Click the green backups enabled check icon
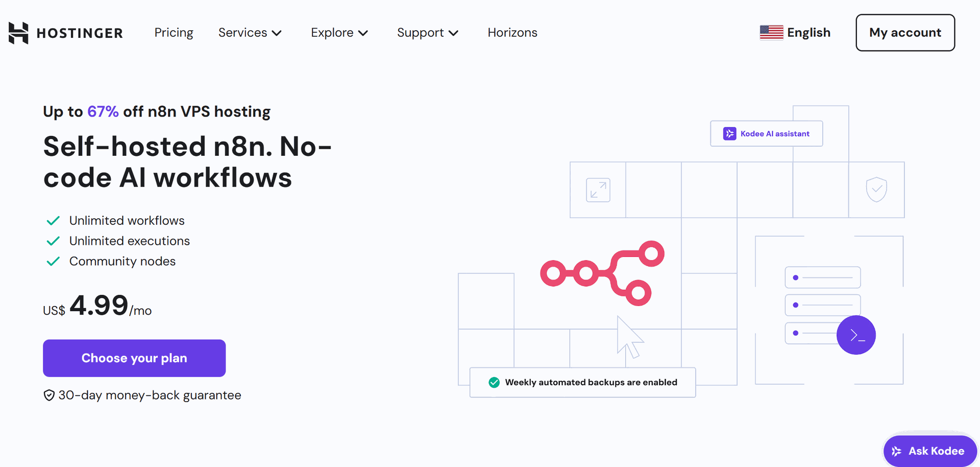Viewport: 980px width, 467px height. tap(494, 382)
